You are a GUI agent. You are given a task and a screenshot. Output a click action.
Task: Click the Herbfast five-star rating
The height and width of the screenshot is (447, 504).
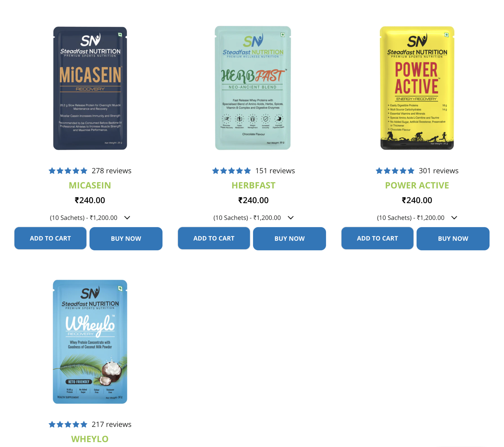231,170
